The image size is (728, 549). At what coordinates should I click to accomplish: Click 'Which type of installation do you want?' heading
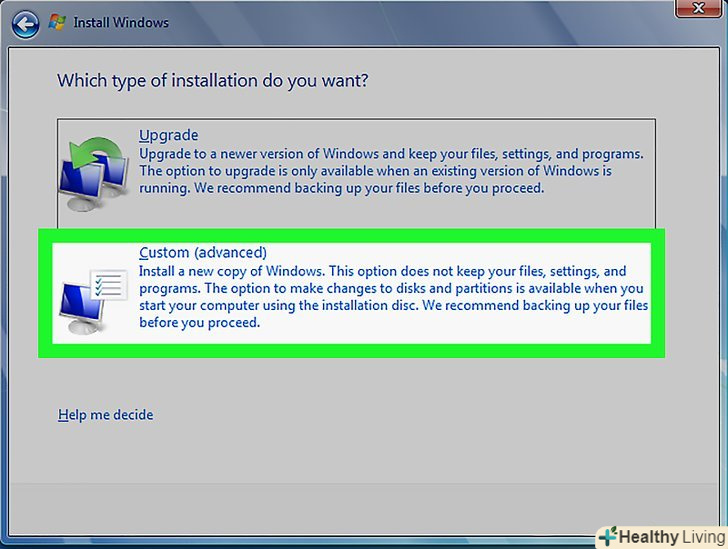tap(213, 81)
